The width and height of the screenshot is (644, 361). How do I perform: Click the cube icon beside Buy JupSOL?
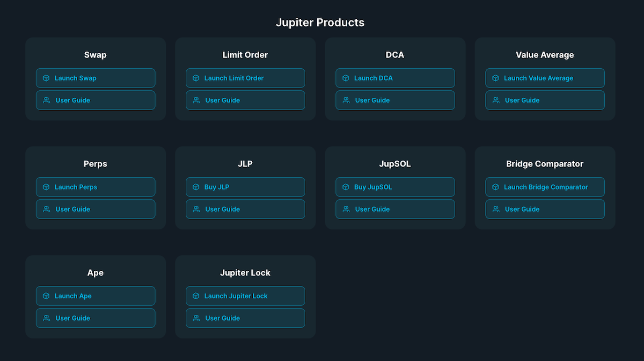coord(346,187)
